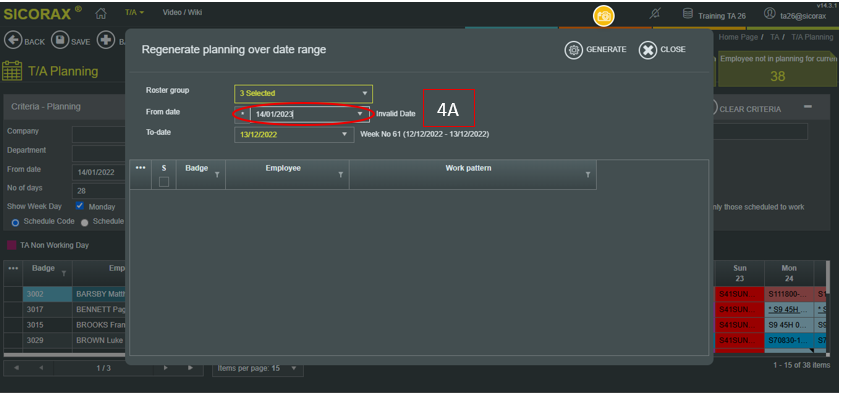This screenshot has height=393, width=841.
Task: Click SICORAX logo
Action: pyautogui.click(x=42, y=13)
